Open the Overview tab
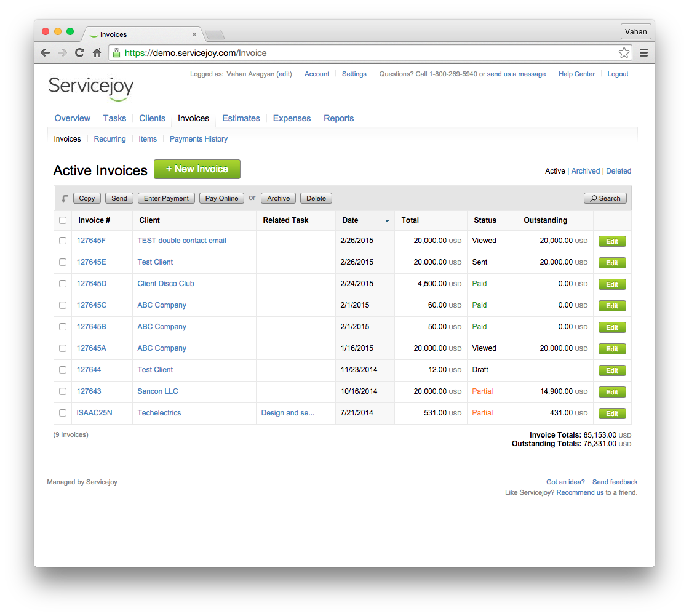 pos(73,118)
